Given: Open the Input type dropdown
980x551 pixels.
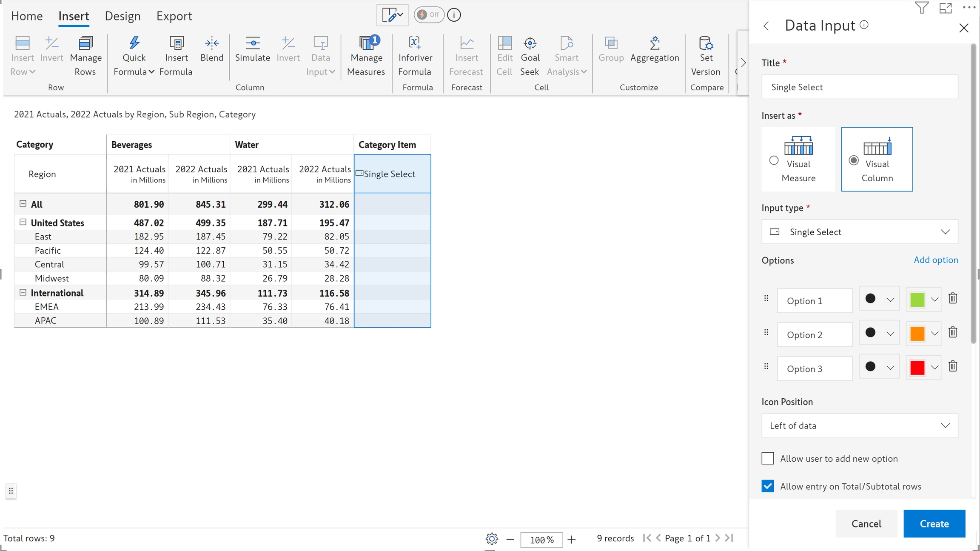Looking at the screenshot, I should pyautogui.click(x=859, y=232).
